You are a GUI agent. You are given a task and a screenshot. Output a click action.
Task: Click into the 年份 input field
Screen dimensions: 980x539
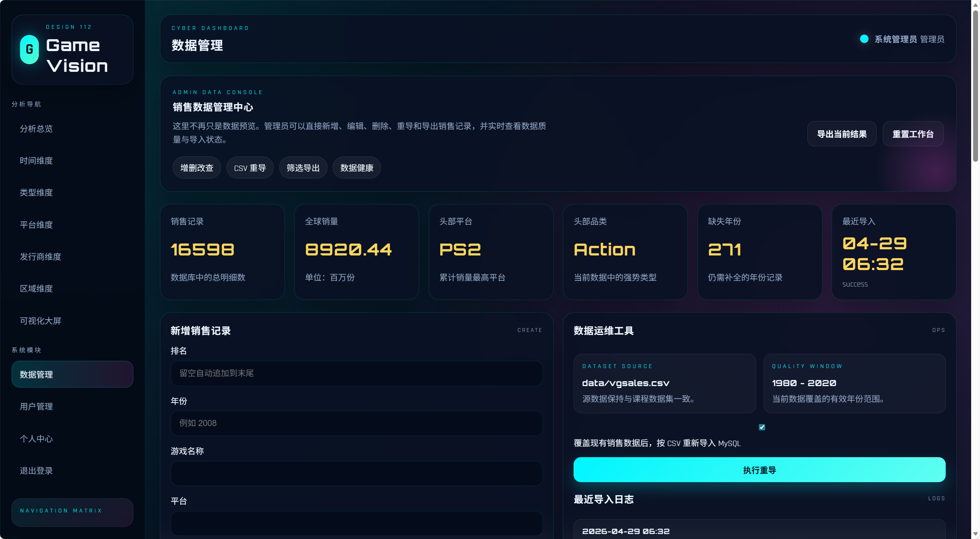click(x=356, y=423)
